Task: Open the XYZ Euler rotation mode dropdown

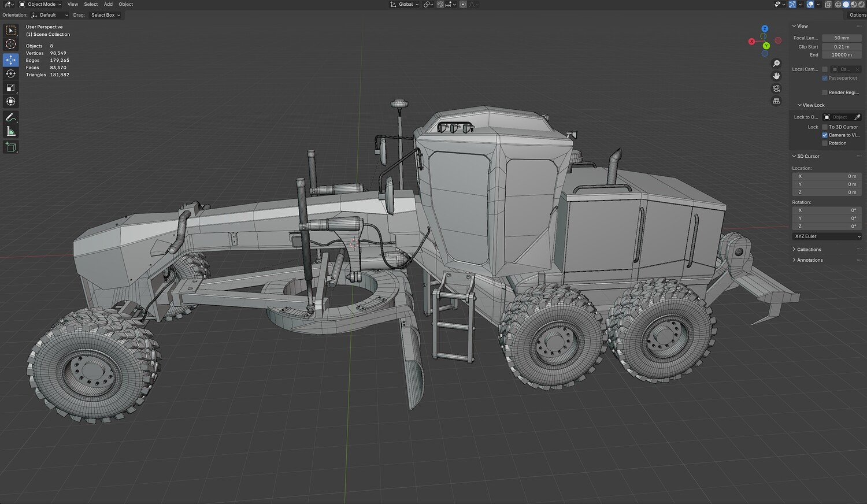Action: tap(827, 236)
